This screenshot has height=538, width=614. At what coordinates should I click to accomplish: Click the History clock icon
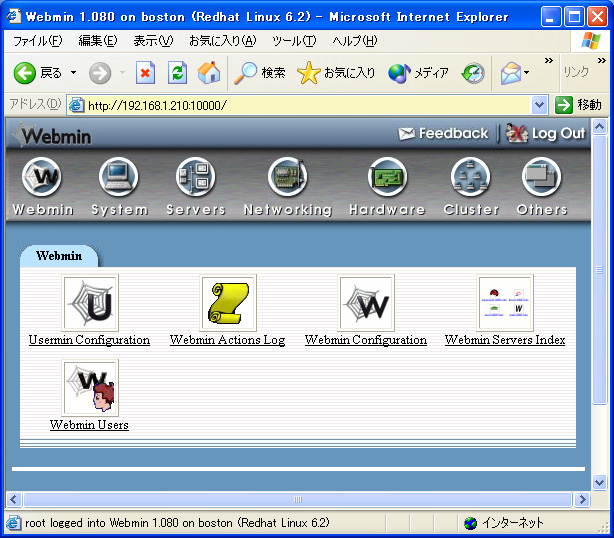[x=473, y=73]
